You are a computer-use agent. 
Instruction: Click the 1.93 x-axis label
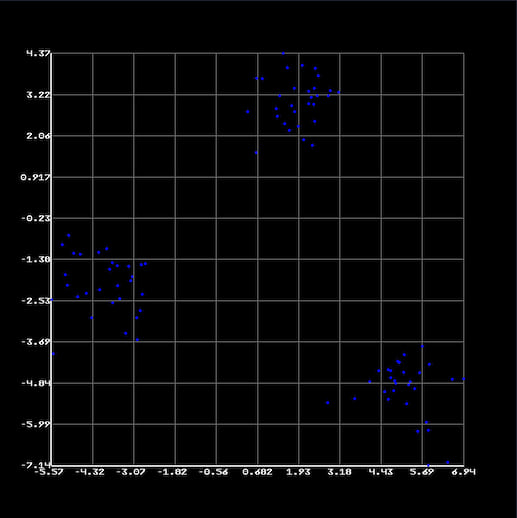[x=298, y=472]
